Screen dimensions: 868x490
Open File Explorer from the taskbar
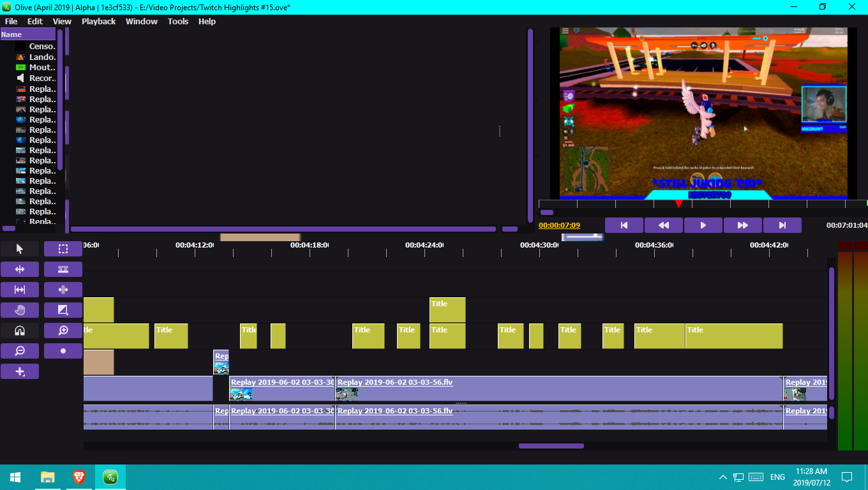tap(48, 477)
